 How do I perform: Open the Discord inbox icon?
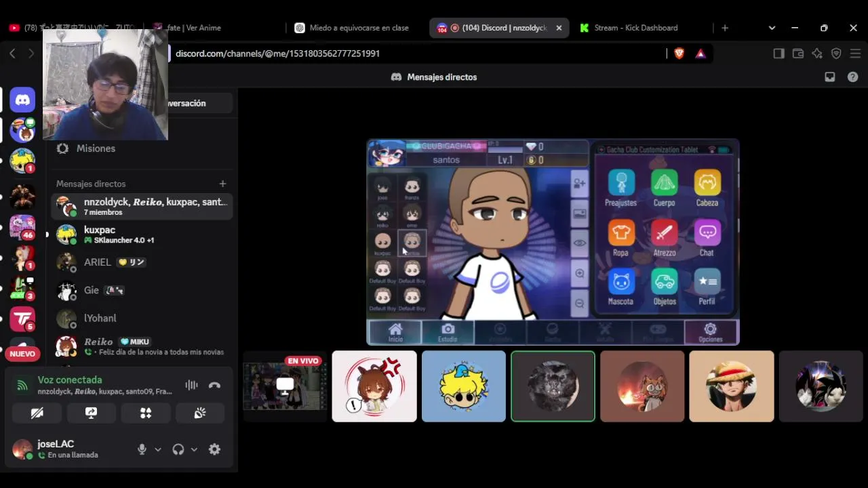830,77
